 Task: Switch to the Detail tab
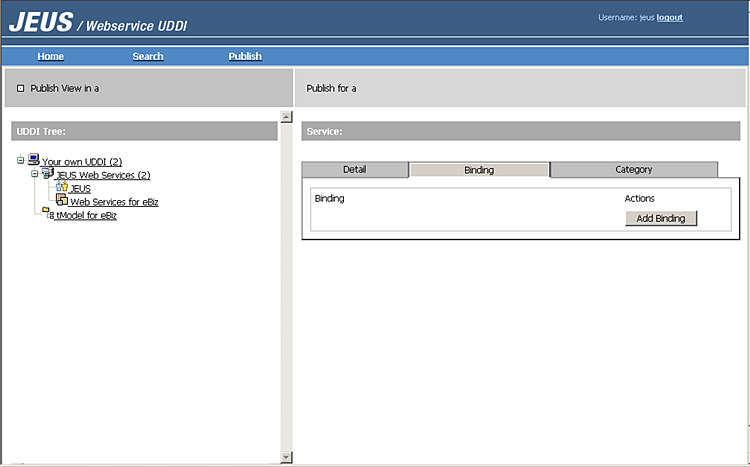click(354, 169)
